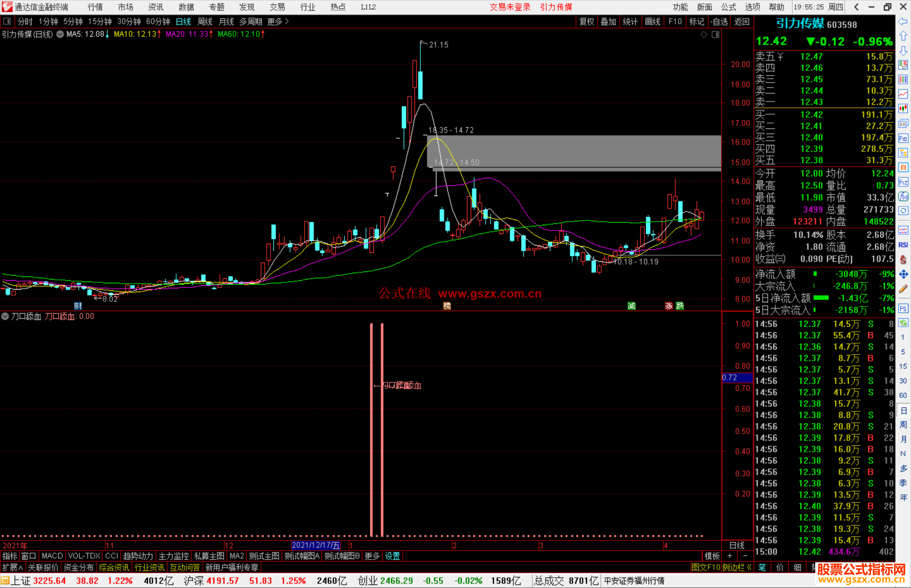
Task: Select the 细 detail view toggle
Action: pos(797,567)
